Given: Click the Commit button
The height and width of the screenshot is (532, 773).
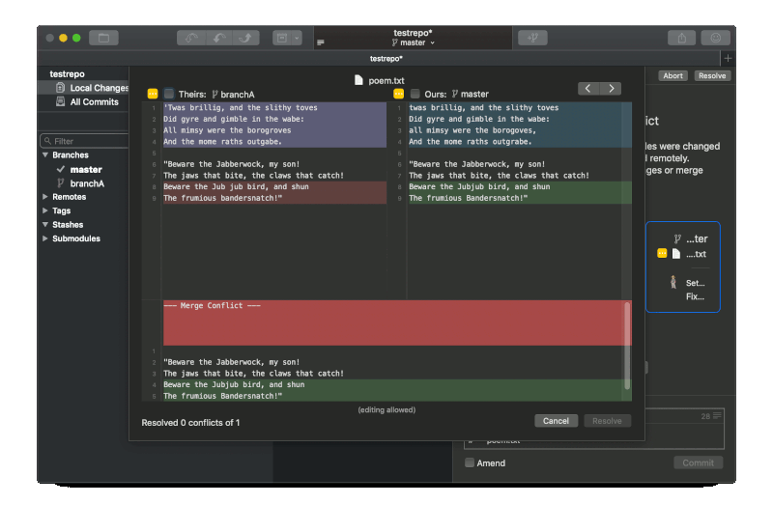Looking at the screenshot, I should pos(698,462).
